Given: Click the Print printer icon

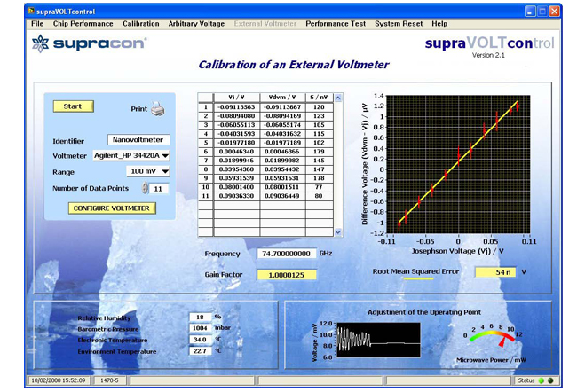Looking at the screenshot, I should pos(157,109).
